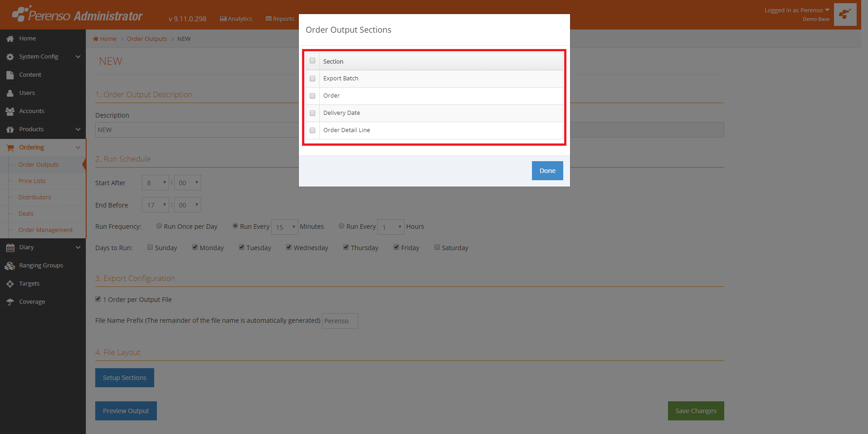
Task: Open Distributors submenu item
Action: [x=35, y=197]
